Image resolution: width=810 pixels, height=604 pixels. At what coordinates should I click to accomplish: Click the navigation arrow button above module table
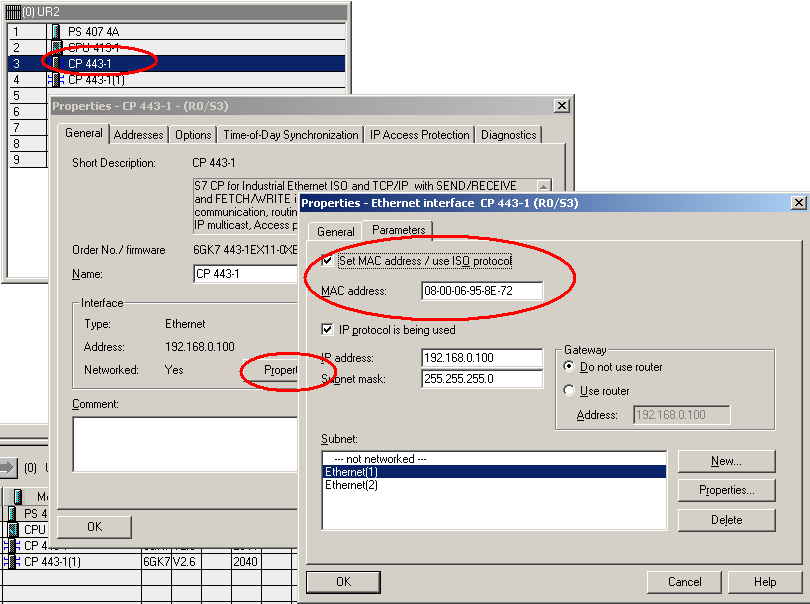(8, 467)
